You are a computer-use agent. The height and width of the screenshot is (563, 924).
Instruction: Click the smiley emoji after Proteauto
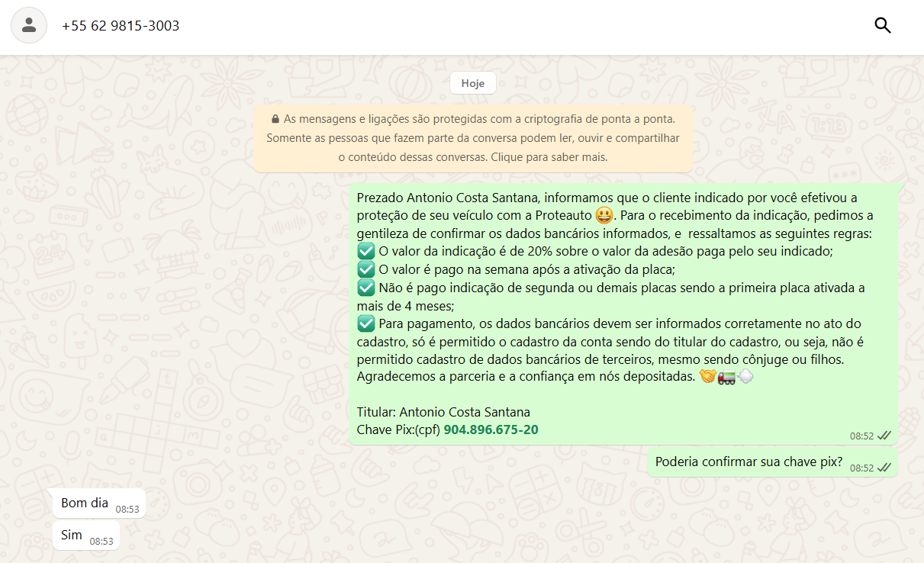pos(604,215)
